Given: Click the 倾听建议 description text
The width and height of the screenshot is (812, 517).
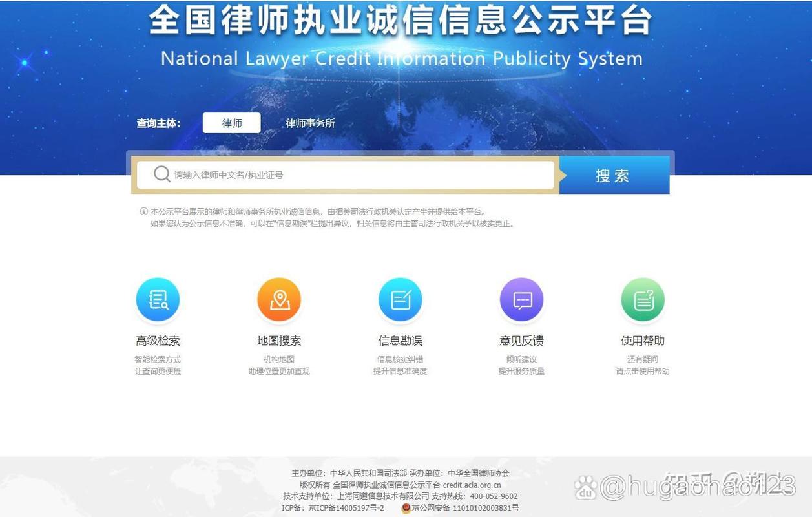Looking at the screenshot, I should [521, 359].
